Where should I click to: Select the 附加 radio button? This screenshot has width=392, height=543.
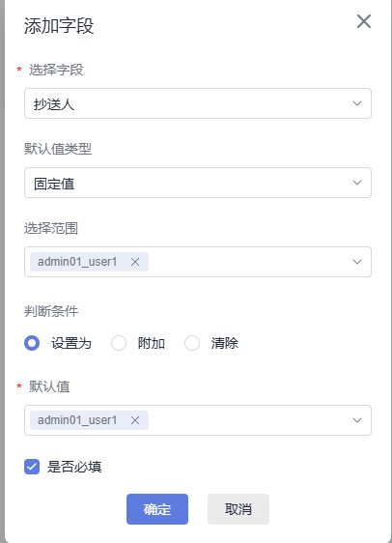point(119,343)
